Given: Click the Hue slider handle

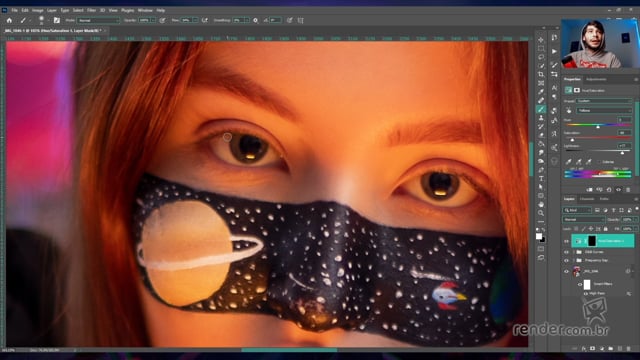Looking at the screenshot, I should pos(598,127).
